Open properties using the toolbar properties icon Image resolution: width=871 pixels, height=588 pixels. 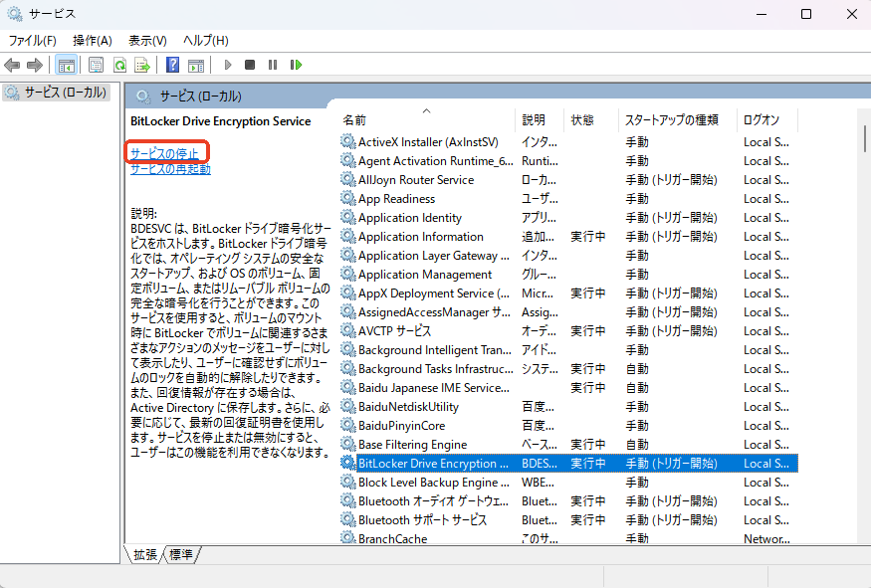[95, 65]
